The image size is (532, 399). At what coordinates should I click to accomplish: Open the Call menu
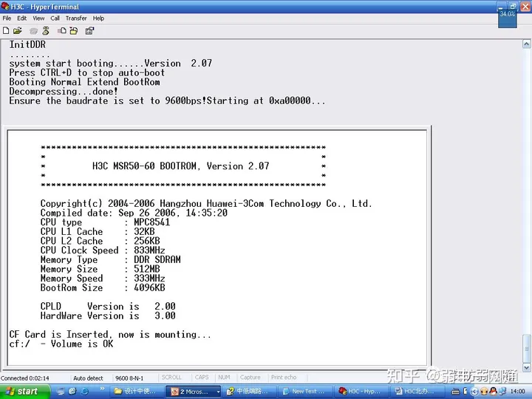pyautogui.click(x=55, y=18)
